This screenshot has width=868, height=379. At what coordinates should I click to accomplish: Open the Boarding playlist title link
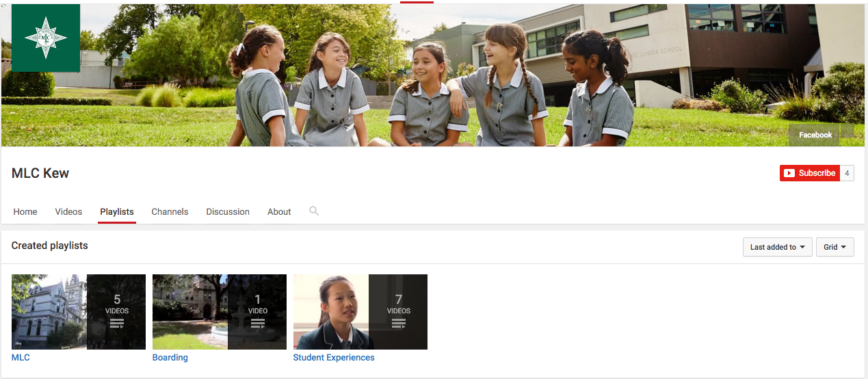click(170, 357)
